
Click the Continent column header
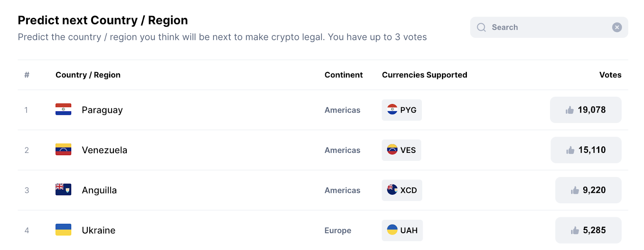[x=343, y=75]
